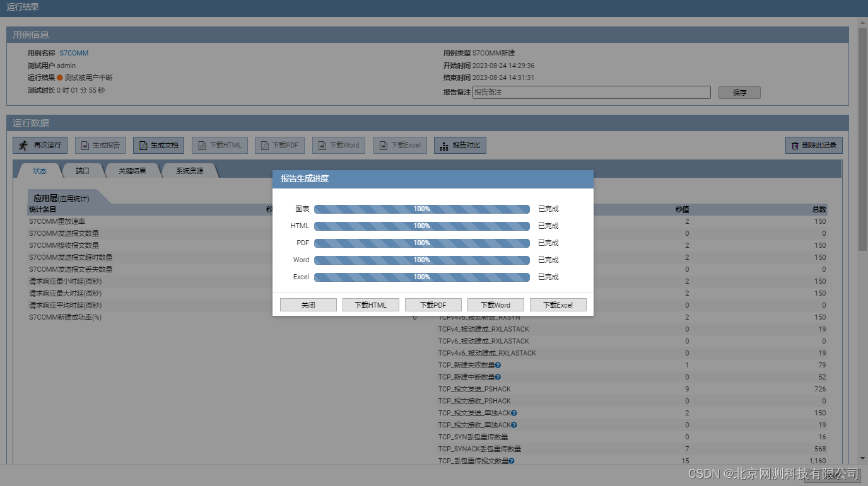
Task: Click the PDF progress bar
Action: [x=422, y=243]
